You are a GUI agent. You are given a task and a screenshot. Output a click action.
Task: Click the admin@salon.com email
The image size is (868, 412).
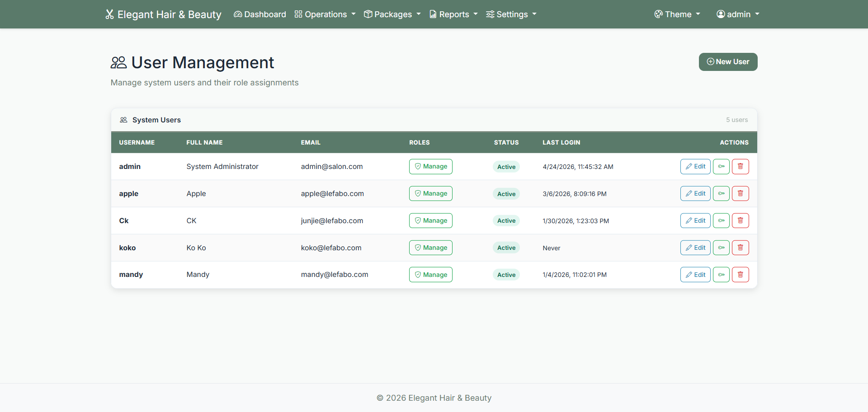[332, 167]
